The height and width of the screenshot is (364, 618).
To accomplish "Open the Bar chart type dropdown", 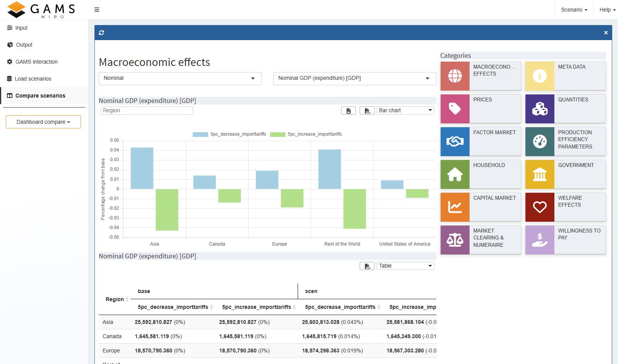I will [405, 111].
